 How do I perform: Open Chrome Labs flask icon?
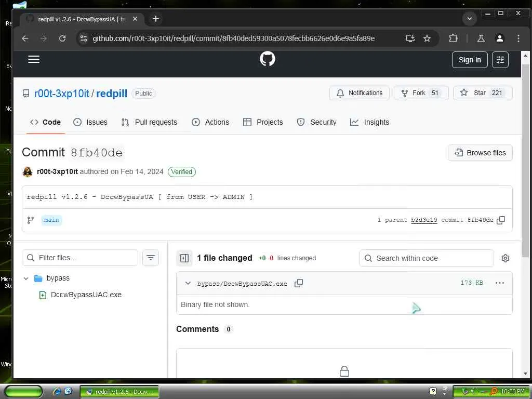click(481, 38)
